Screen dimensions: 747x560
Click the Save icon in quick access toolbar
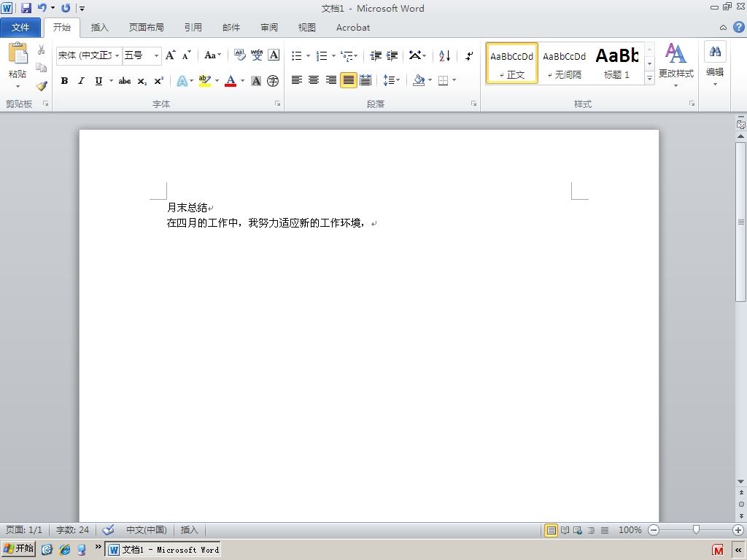click(26, 7)
